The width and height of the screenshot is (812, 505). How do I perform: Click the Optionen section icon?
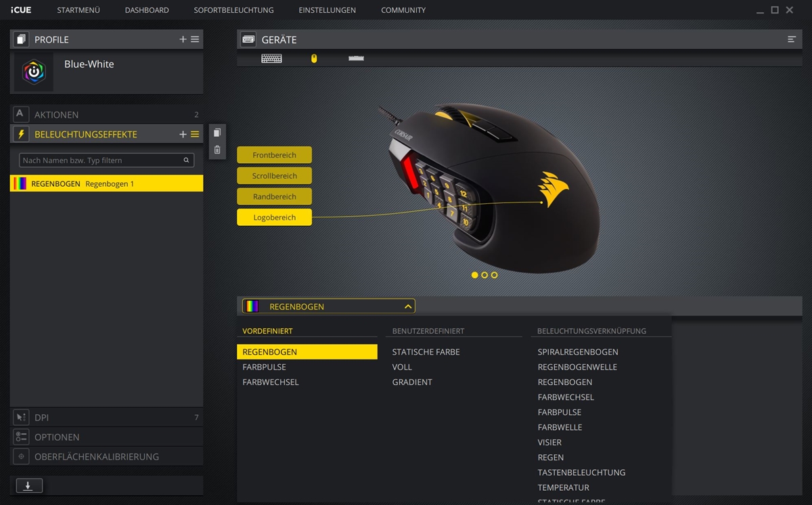21,437
